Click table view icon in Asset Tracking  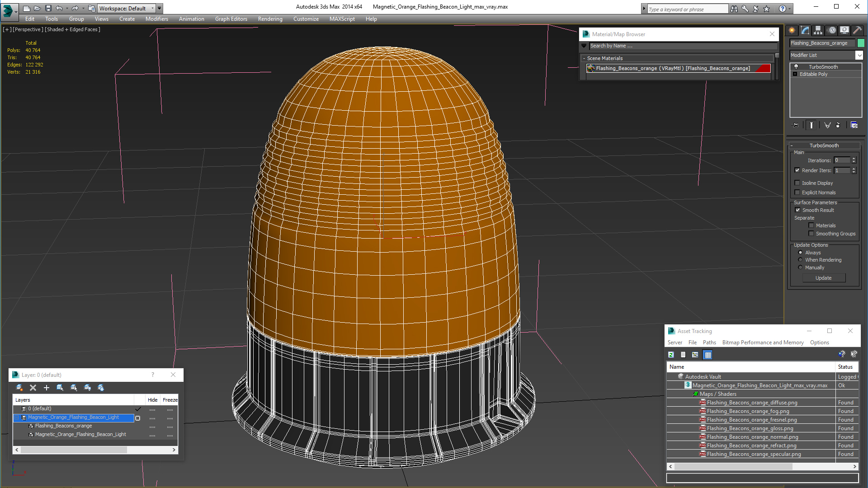pyautogui.click(x=708, y=355)
